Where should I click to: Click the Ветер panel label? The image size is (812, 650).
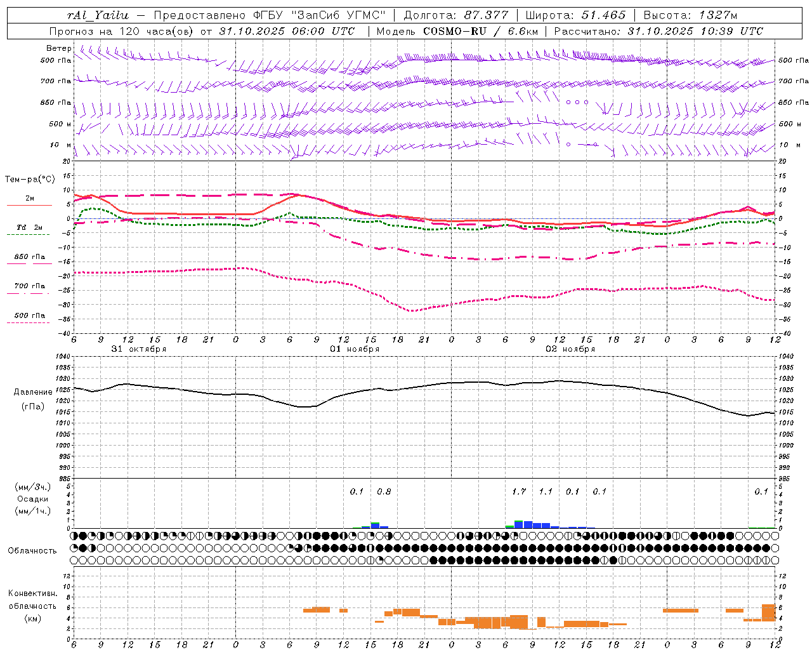pyautogui.click(x=59, y=48)
